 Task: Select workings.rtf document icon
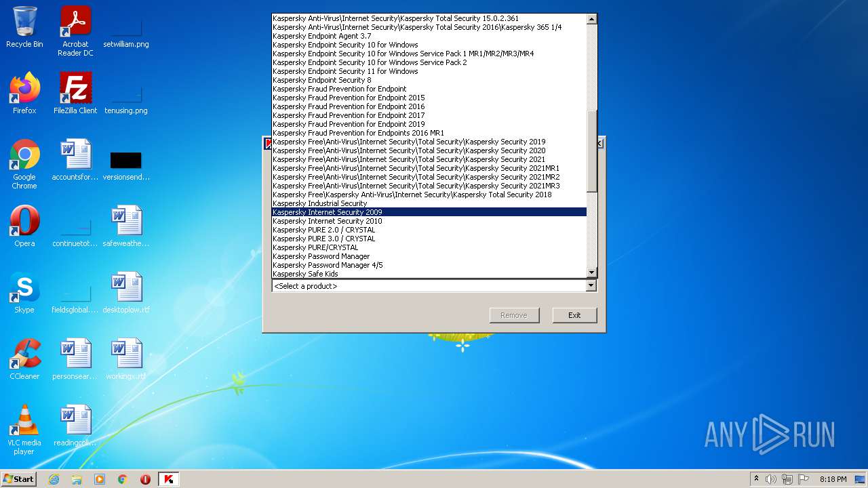[126, 359]
